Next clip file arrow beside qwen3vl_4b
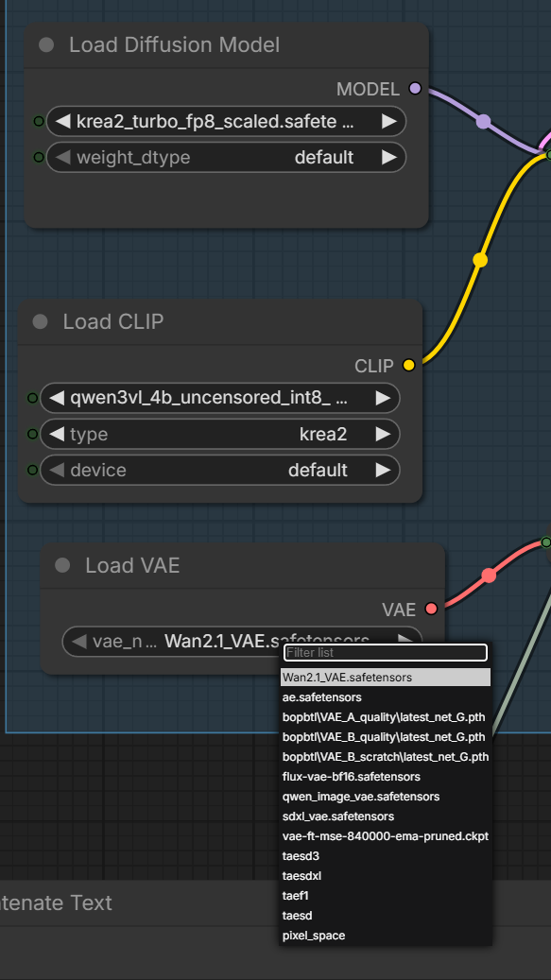Viewport: 551px width, 980px height. [383, 398]
